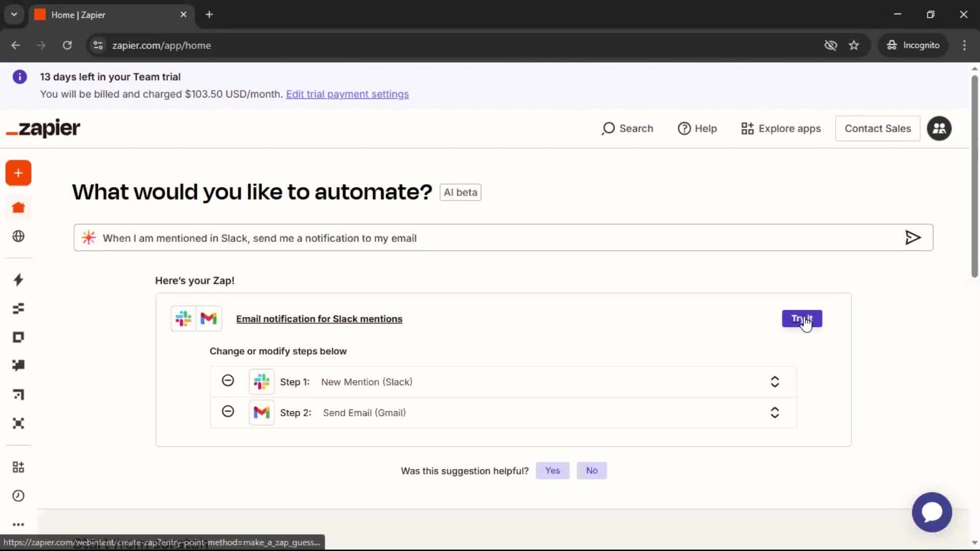Open the Canvas icon in sidebar
This screenshot has width=980, height=551.
click(18, 394)
